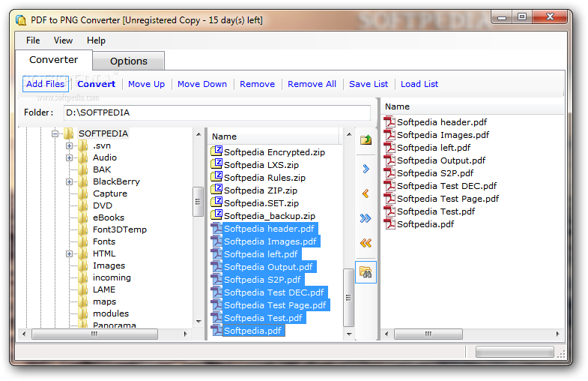Click the Convert button
Screen dimensions: 588x381
coord(97,84)
